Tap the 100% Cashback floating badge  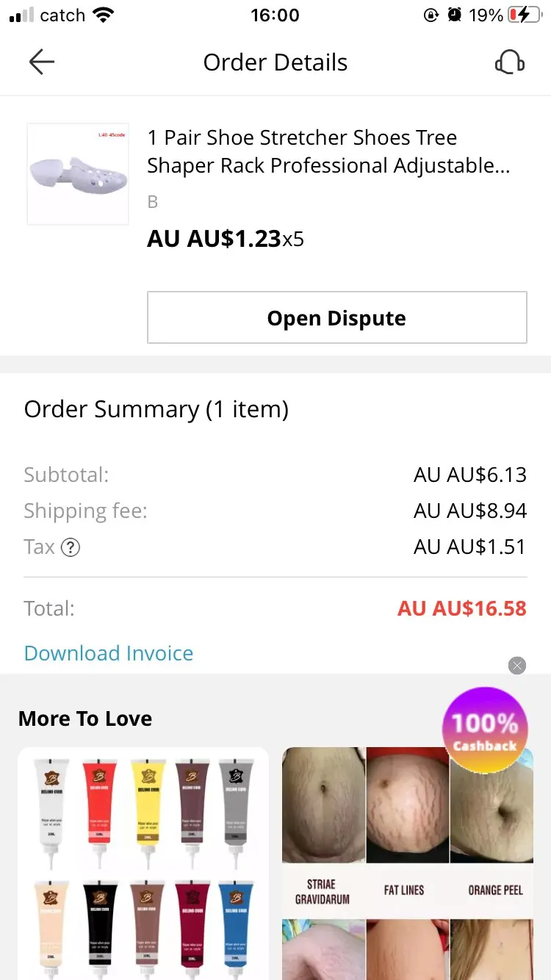485,730
